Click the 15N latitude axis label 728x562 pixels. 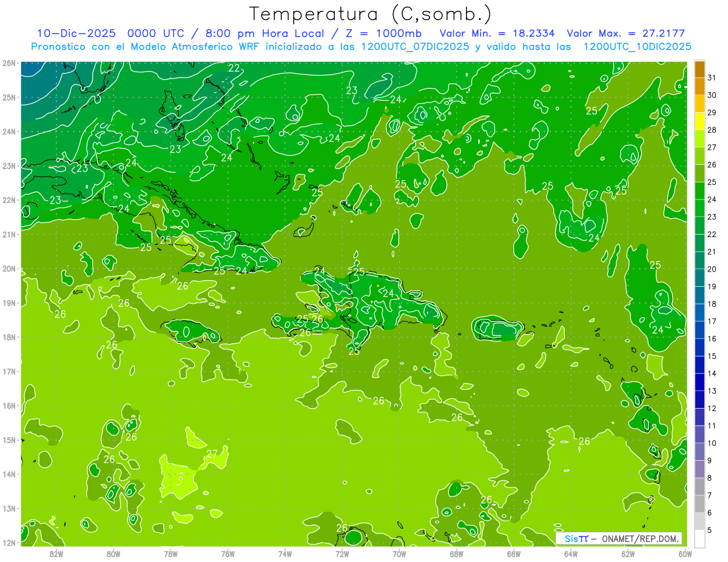click(x=9, y=440)
